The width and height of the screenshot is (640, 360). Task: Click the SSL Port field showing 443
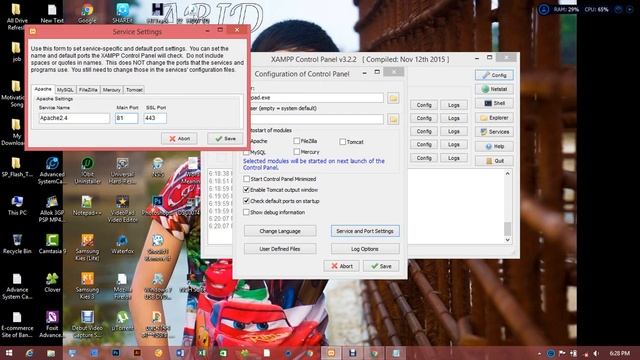coord(155,118)
